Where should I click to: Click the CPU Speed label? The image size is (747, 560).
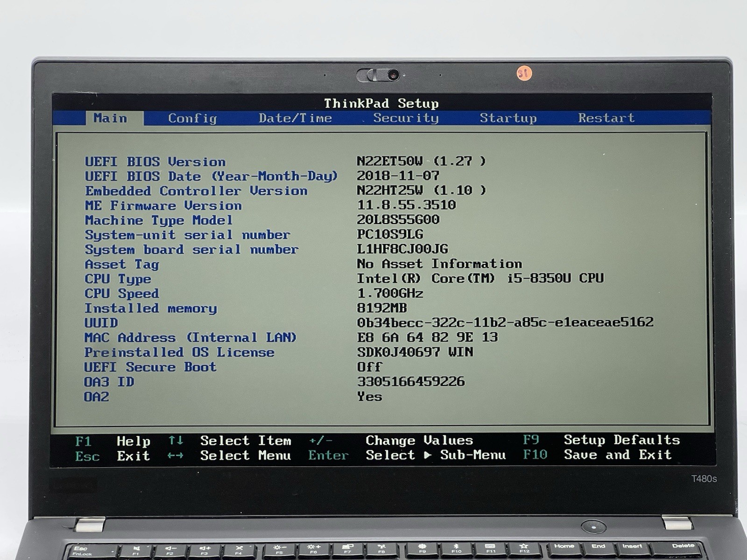pos(121,294)
